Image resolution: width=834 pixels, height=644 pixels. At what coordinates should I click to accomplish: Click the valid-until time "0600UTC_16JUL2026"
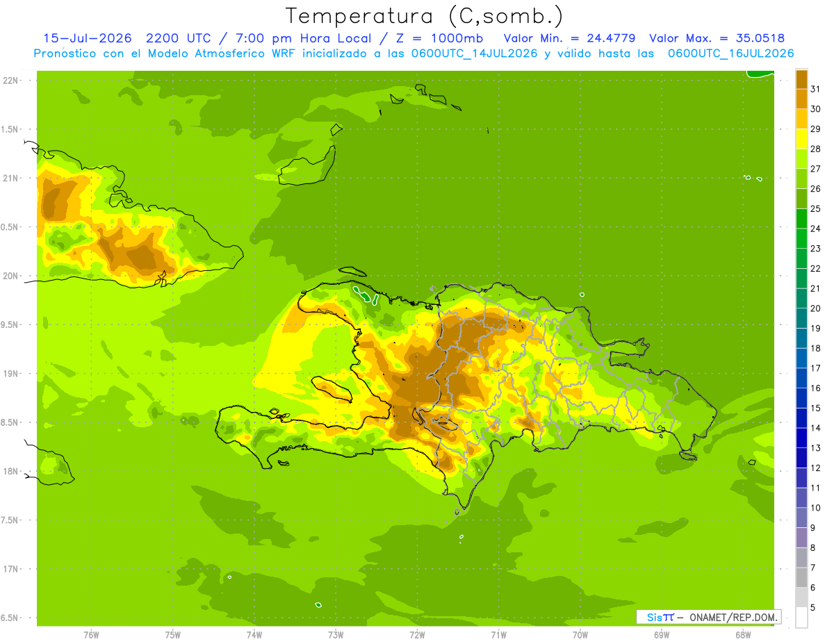[730, 53]
